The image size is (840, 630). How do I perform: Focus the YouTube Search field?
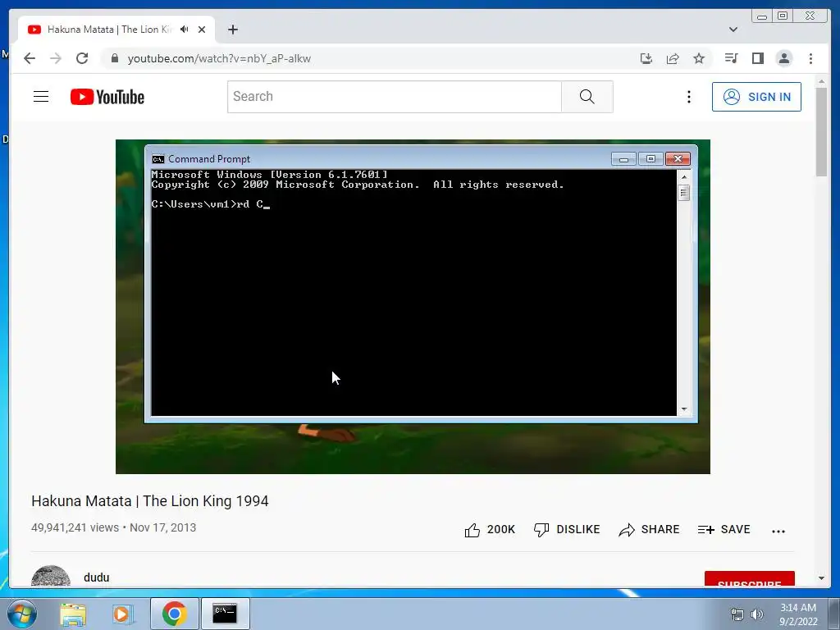pyautogui.click(x=395, y=97)
